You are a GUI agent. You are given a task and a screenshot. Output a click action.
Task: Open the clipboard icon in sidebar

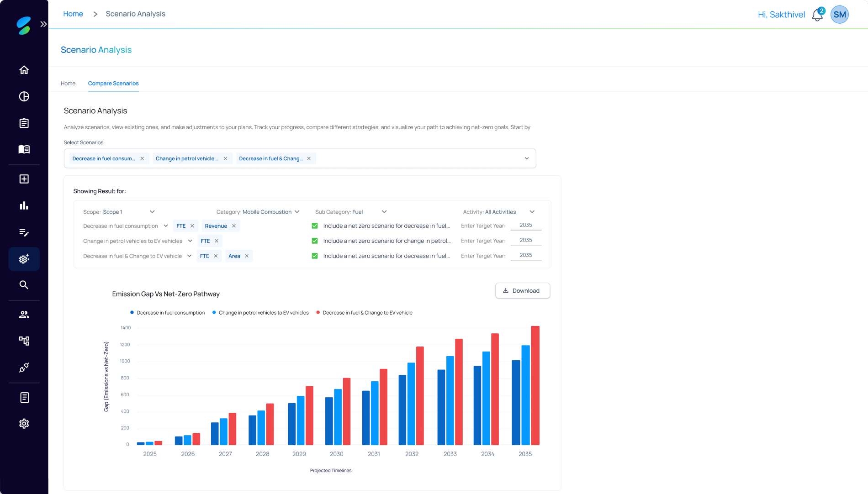(24, 123)
